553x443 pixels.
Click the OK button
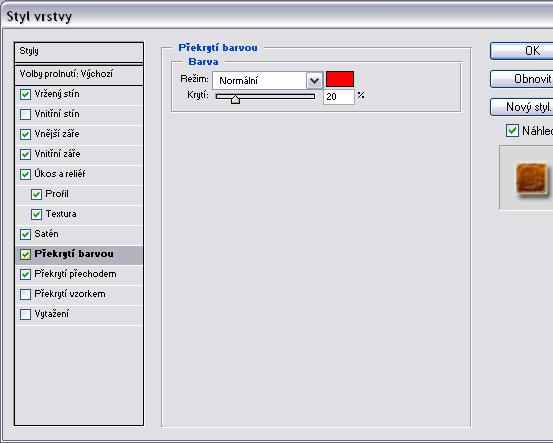point(522,51)
